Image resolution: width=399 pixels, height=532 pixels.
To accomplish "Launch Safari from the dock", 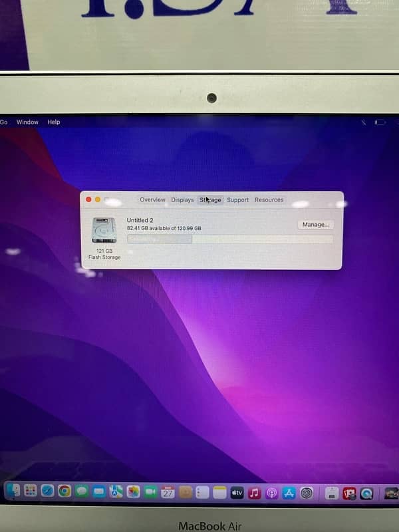I will click(x=47, y=491).
